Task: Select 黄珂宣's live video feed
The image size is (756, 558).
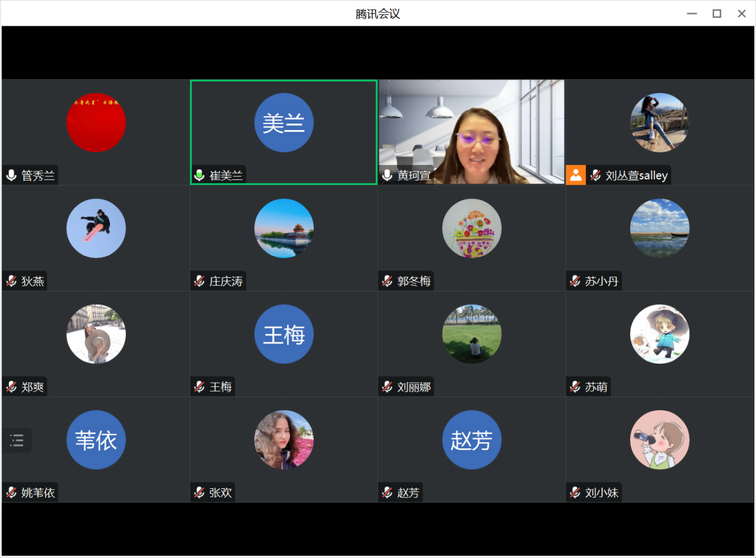Action: tap(471, 132)
